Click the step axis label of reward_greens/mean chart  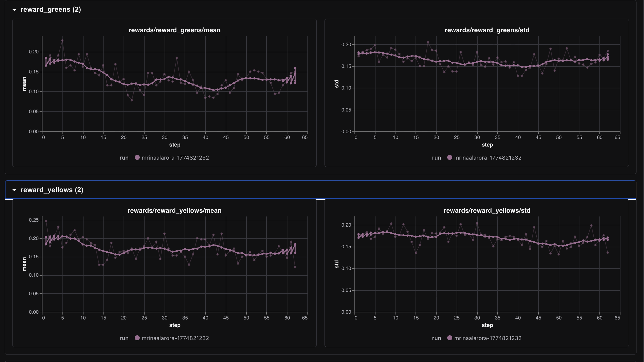tap(175, 145)
